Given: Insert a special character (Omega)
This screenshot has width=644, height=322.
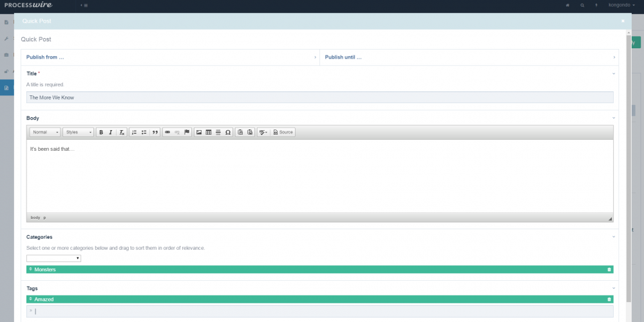Looking at the screenshot, I should [x=228, y=132].
